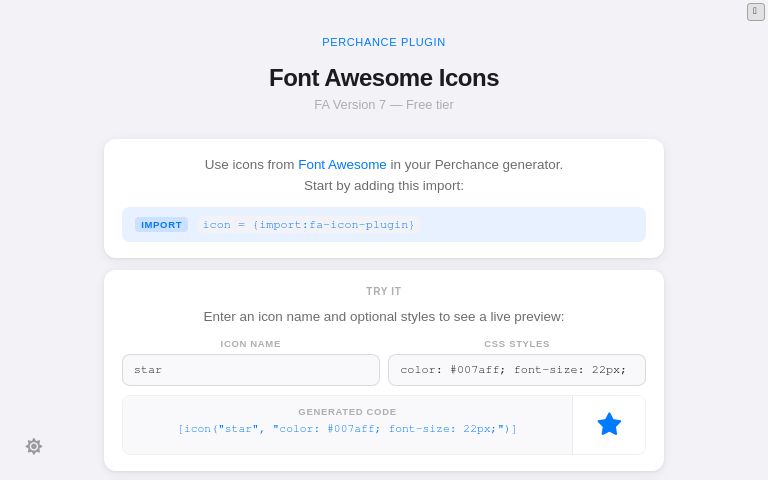Click the small square button in the top corner
The image size is (768, 480).
pyautogui.click(x=756, y=12)
